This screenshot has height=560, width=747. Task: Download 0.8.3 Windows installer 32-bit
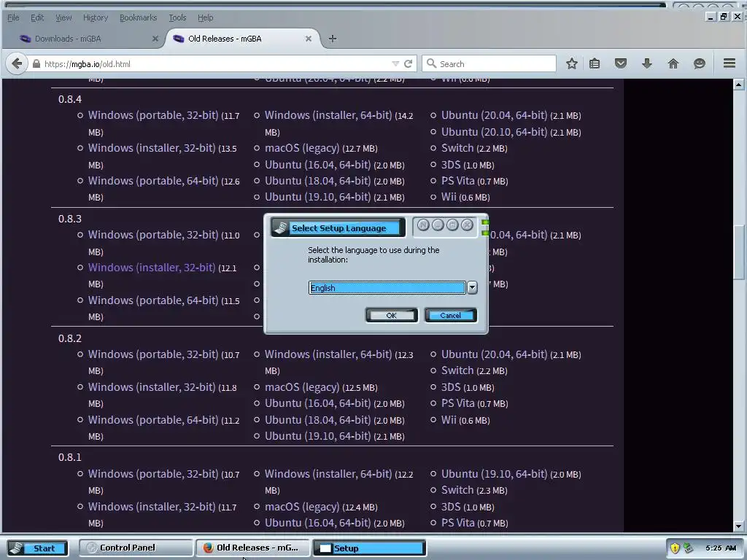click(152, 268)
